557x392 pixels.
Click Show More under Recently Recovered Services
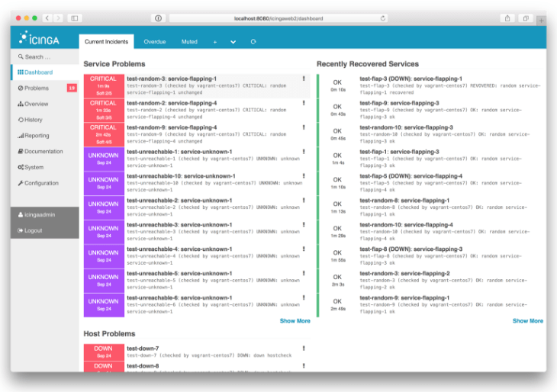[x=527, y=321]
